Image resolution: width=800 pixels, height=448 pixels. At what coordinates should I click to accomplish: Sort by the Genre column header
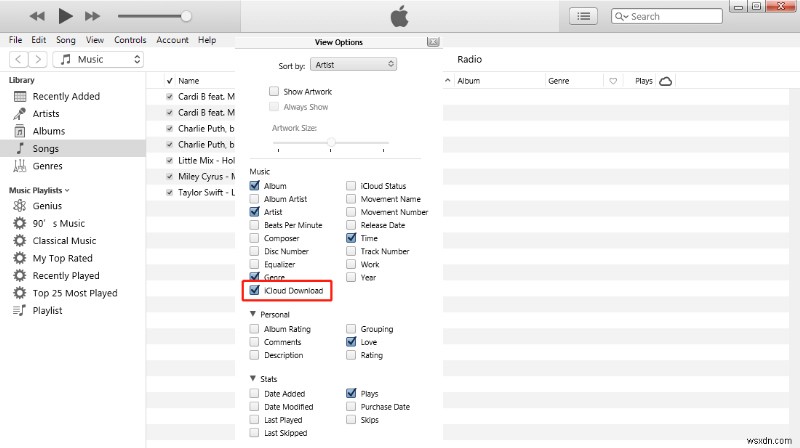(x=573, y=81)
